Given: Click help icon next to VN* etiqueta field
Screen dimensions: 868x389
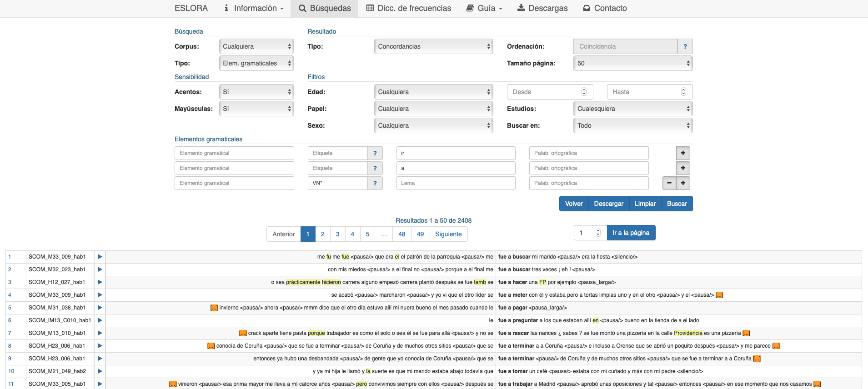Looking at the screenshot, I should [375, 183].
